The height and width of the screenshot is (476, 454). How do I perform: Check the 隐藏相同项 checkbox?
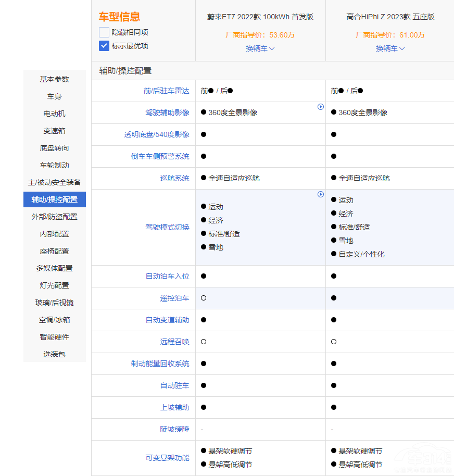[104, 32]
